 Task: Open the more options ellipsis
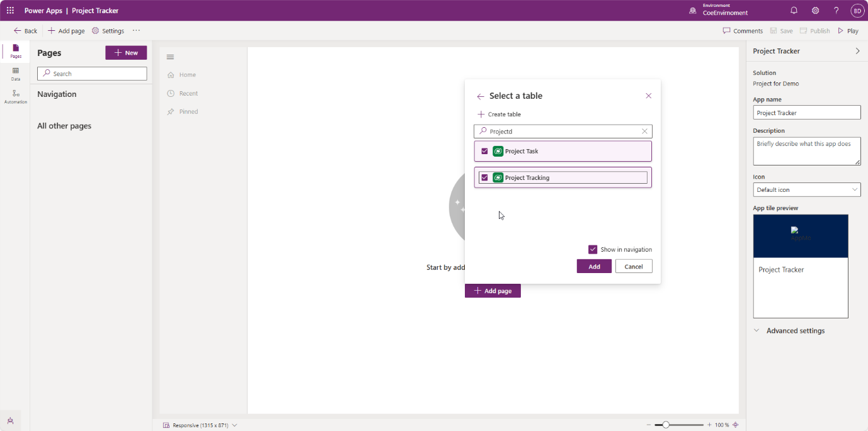click(136, 31)
